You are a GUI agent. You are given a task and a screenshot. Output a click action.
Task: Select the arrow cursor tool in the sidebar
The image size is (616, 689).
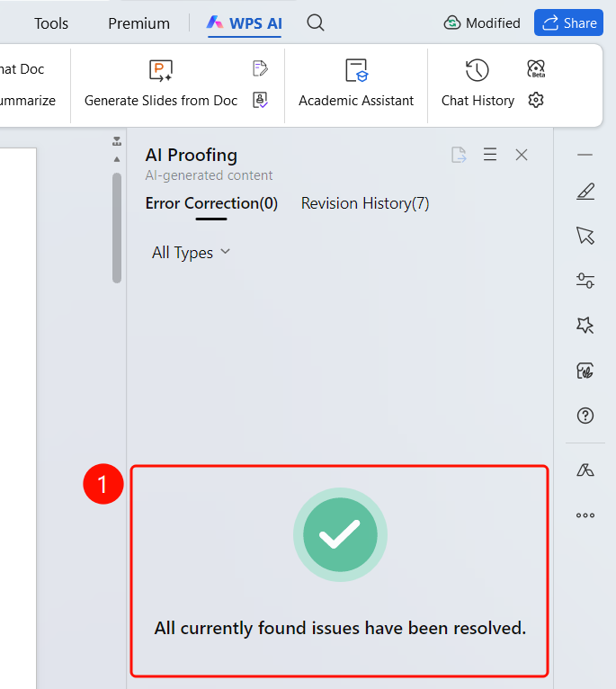click(x=585, y=236)
